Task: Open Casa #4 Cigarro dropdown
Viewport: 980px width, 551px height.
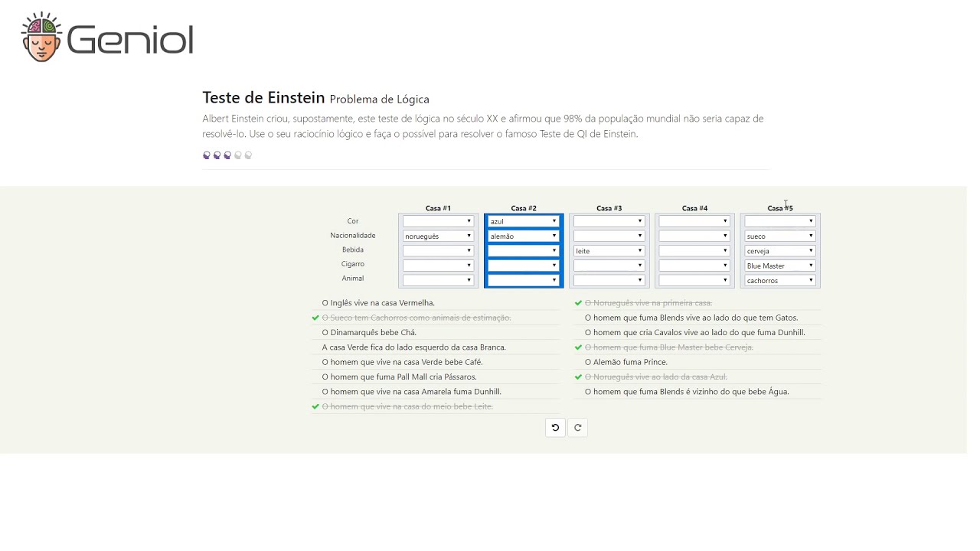Action: (x=694, y=266)
